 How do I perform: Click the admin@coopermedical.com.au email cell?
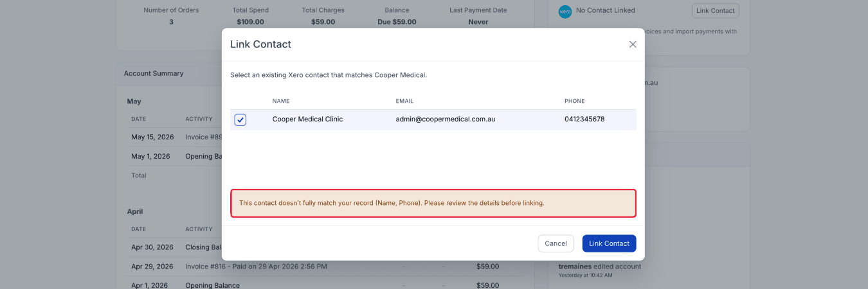[446, 119]
